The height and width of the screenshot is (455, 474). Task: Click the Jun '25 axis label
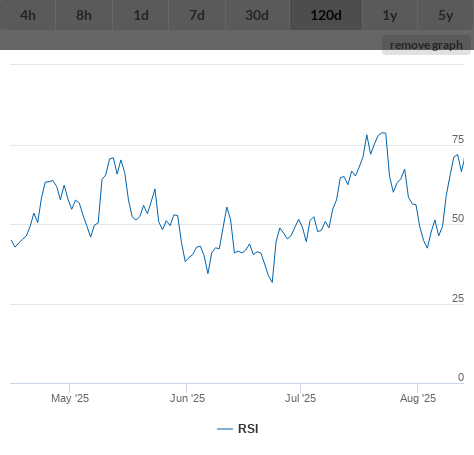point(187,398)
